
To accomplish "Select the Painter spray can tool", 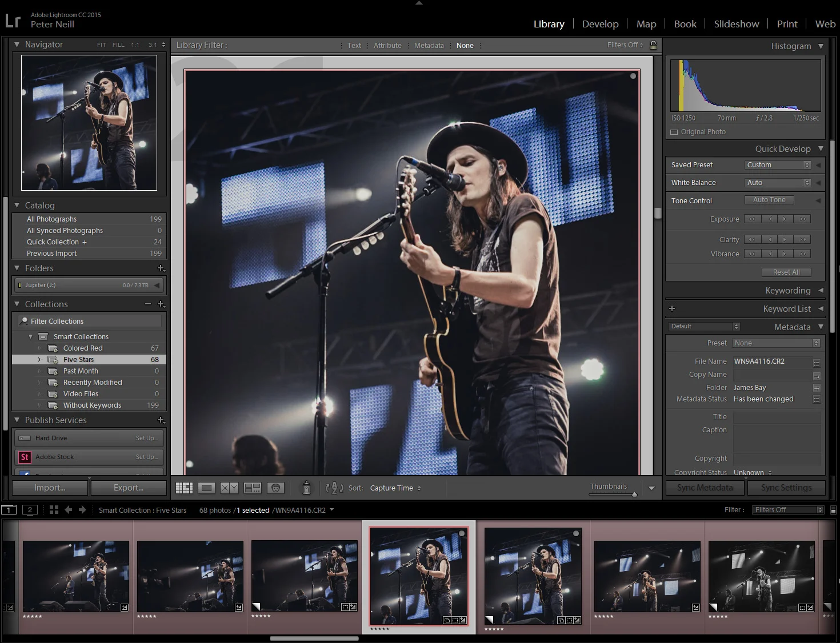I will 306,488.
